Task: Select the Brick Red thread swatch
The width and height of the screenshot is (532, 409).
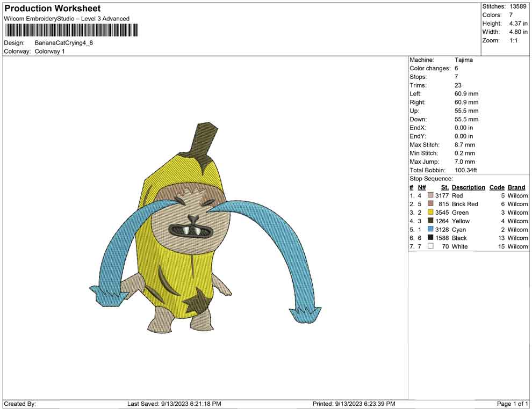Action: pos(430,204)
